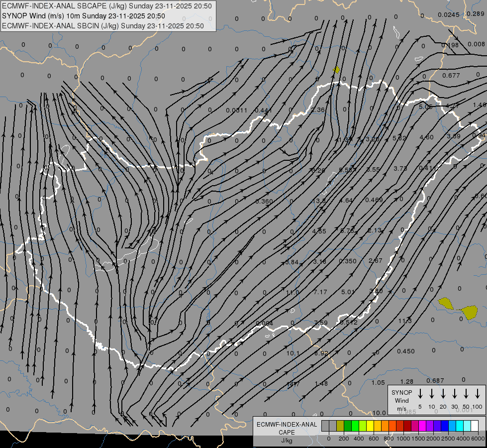Click the small olive CAPE patch near the top
The width and height of the screenshot is (487, 448).
(x=336, y=70)
